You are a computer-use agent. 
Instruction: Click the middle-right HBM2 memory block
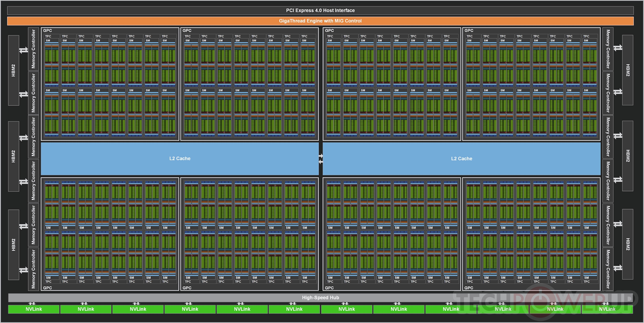pyautogui.click(x=628, y=156)
